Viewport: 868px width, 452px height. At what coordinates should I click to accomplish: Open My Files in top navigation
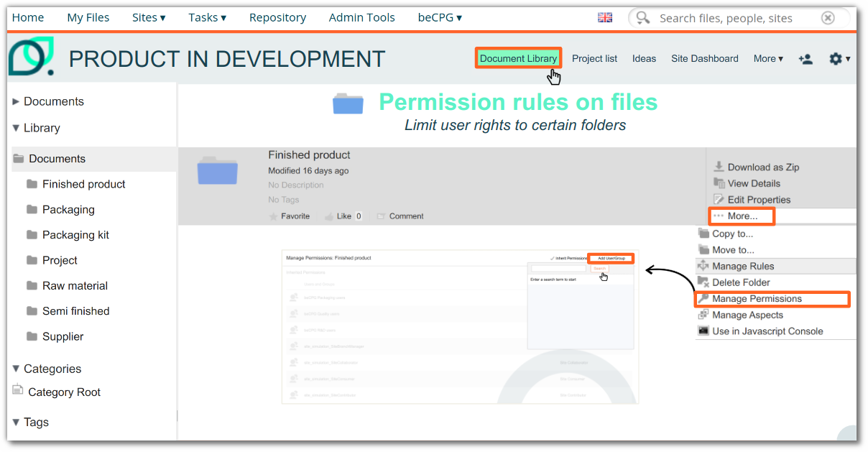(88, 18)
